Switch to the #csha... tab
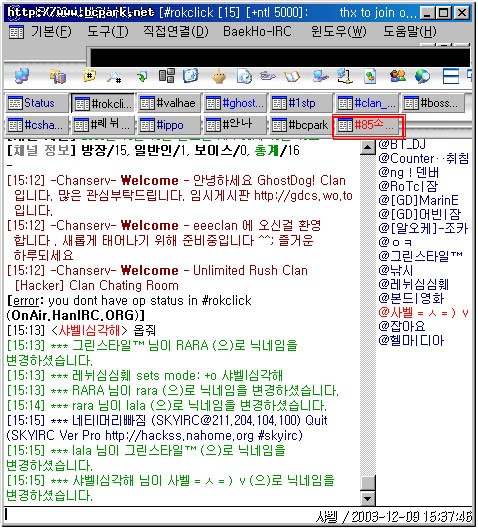 (37, 125)
